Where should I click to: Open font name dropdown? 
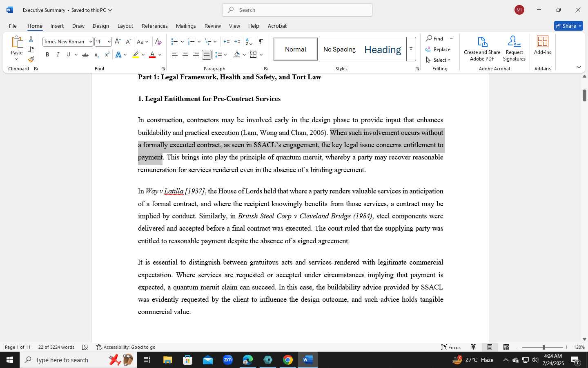[x=91, y=42]
